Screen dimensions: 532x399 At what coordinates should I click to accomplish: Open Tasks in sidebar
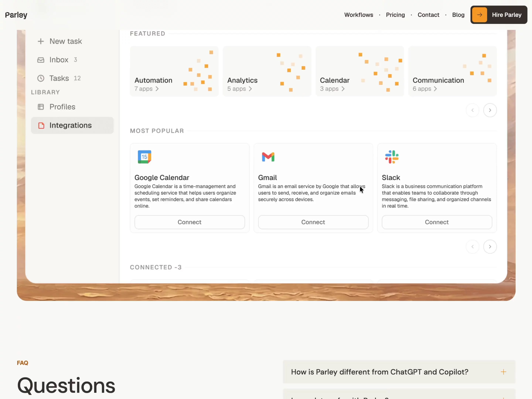tap(59, 78)
